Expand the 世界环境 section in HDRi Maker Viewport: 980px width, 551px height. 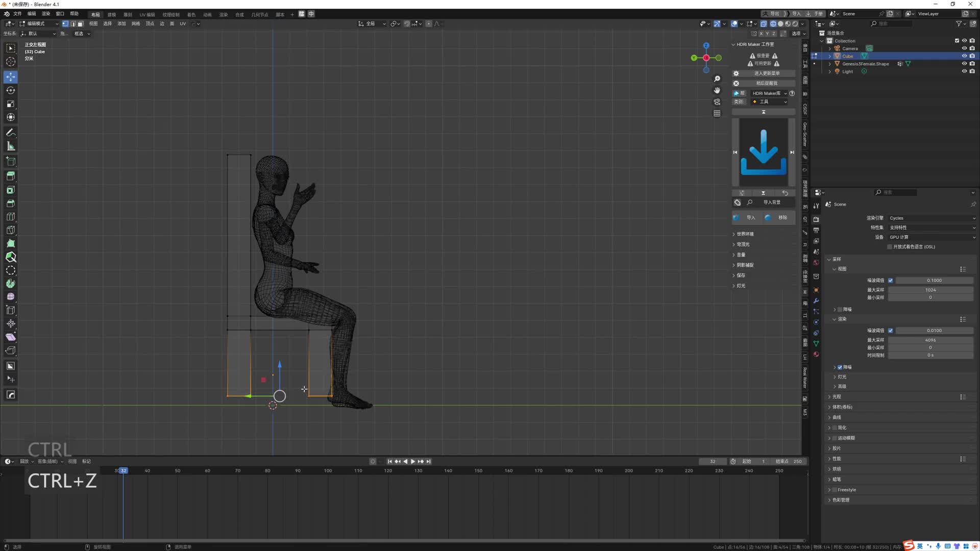pyautogui.click(x=745, y=234)
